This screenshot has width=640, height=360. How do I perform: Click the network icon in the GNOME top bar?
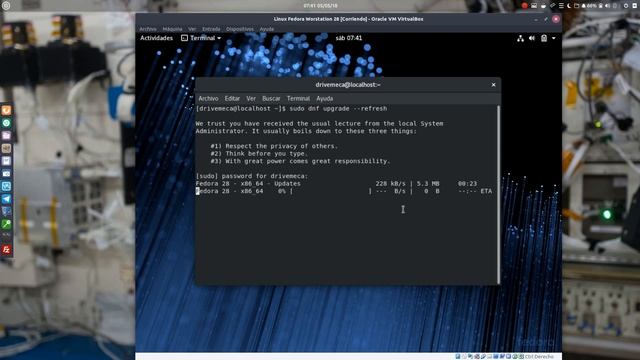coord(520,38)
